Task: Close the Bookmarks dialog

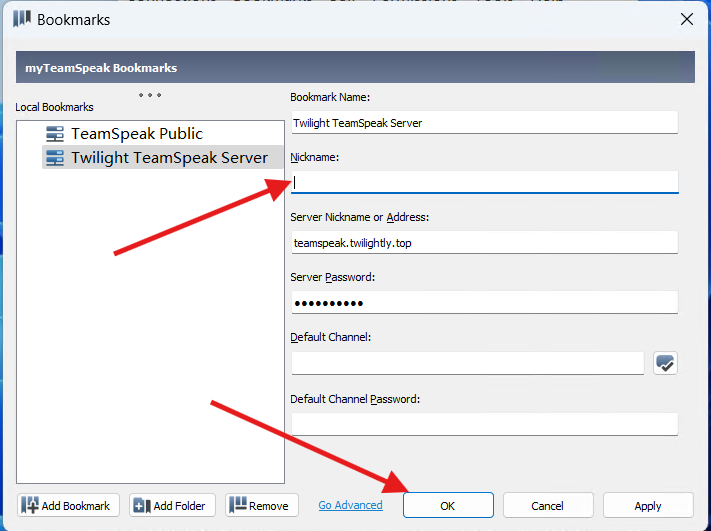Action: click(687, 19)
